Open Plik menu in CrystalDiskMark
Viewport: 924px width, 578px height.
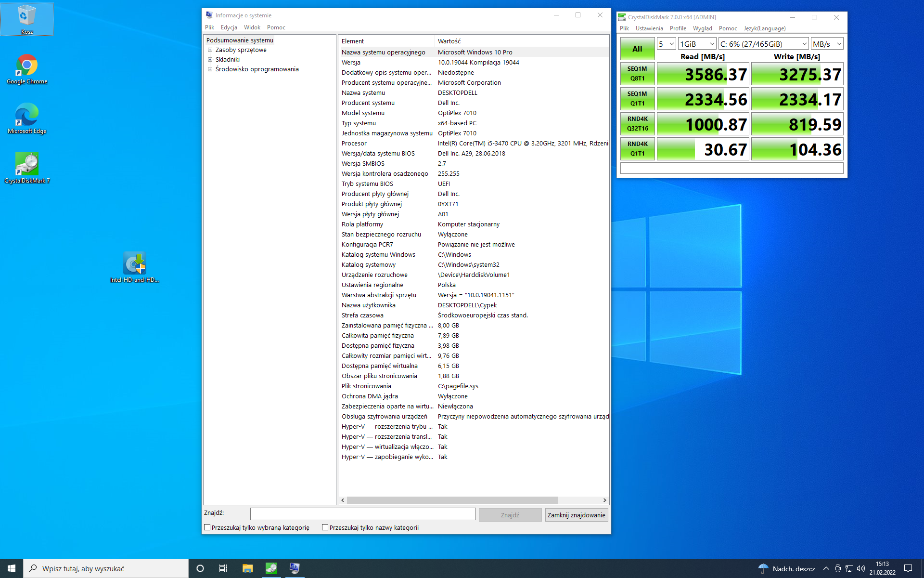tap(625, 28)
